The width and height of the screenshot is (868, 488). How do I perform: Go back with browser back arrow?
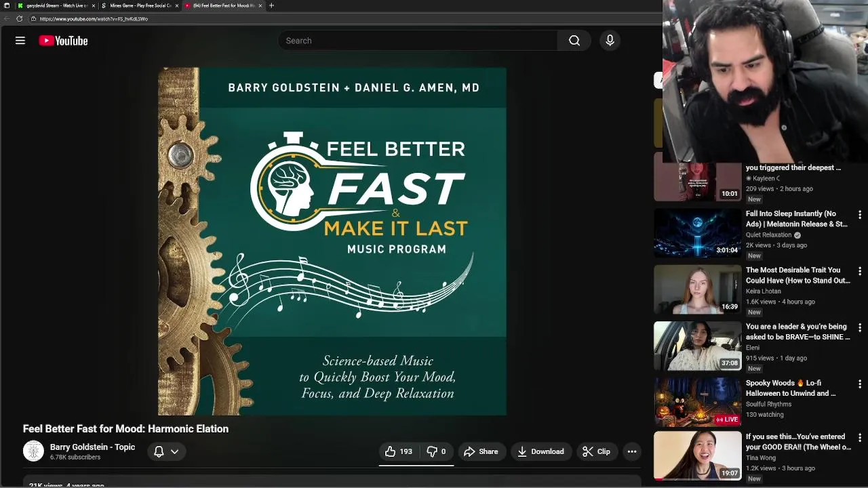coord(7,19)
